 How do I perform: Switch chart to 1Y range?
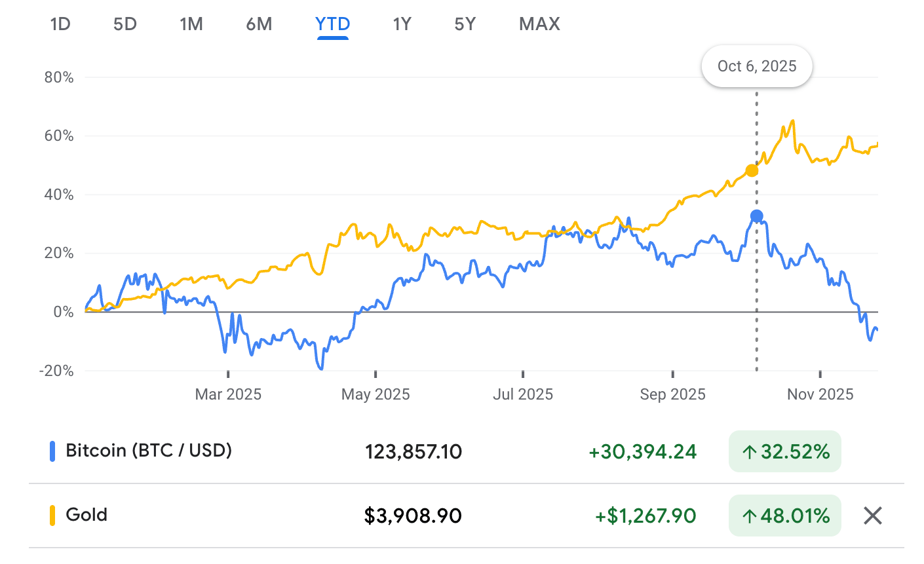[x=402, y=24]
